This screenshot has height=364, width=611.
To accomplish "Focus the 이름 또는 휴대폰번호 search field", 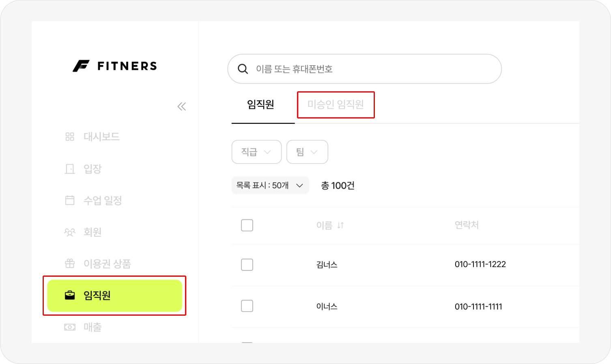I will 364,69.
